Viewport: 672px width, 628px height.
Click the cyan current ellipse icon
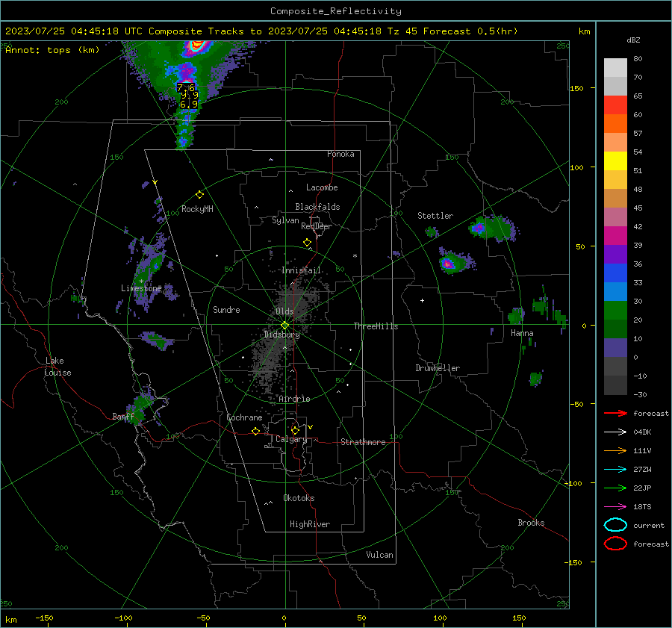[x=615, y=525]
